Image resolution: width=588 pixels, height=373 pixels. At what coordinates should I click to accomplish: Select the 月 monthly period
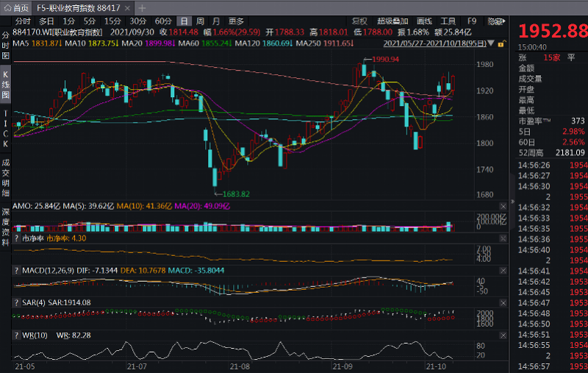[x=215, y=21]
